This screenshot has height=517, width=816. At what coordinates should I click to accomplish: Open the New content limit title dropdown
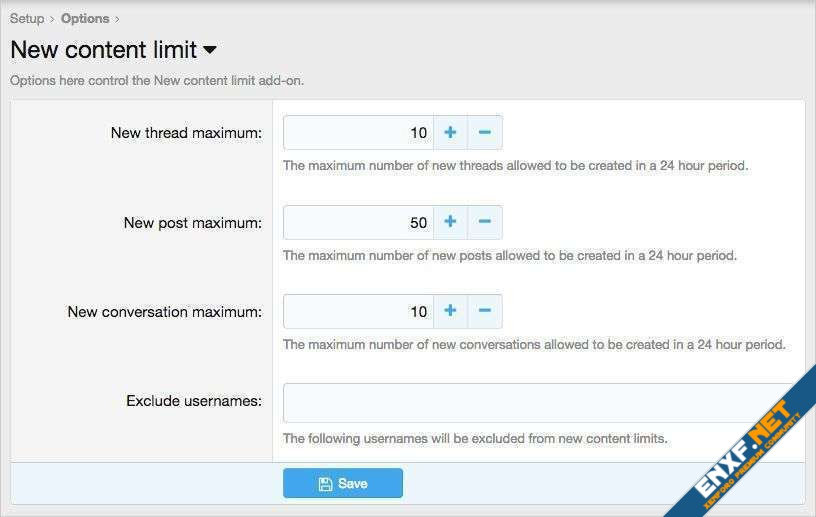(210, 49)
